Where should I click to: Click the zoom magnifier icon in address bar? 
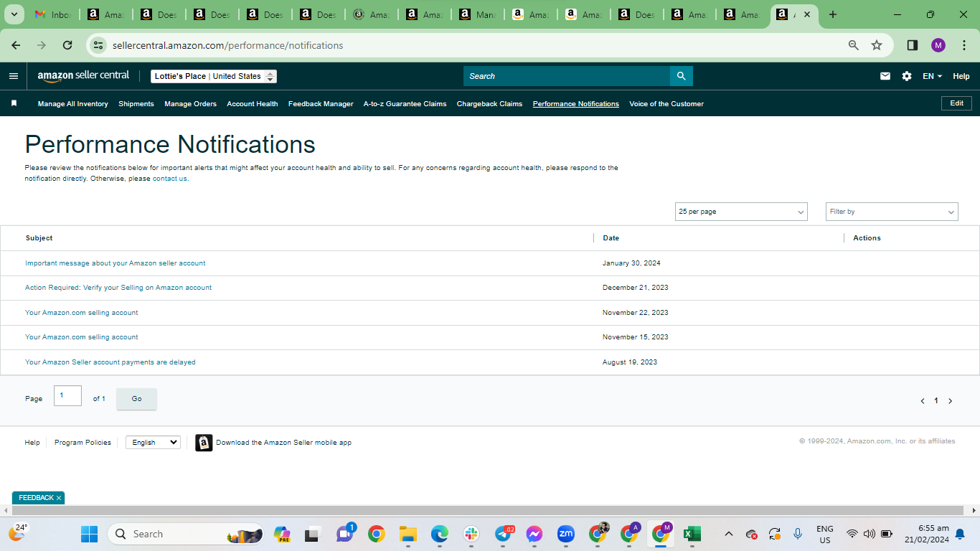854,45
